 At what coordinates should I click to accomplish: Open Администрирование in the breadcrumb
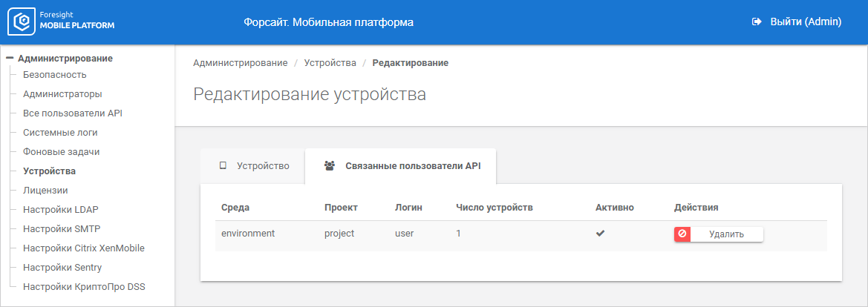[x=240, y=63]
